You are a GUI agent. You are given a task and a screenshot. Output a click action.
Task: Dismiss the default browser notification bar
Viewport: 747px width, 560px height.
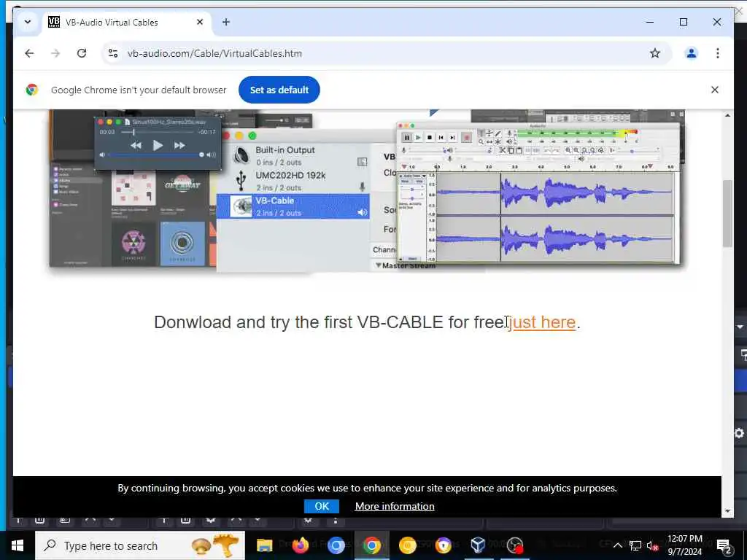pos(715,90)
